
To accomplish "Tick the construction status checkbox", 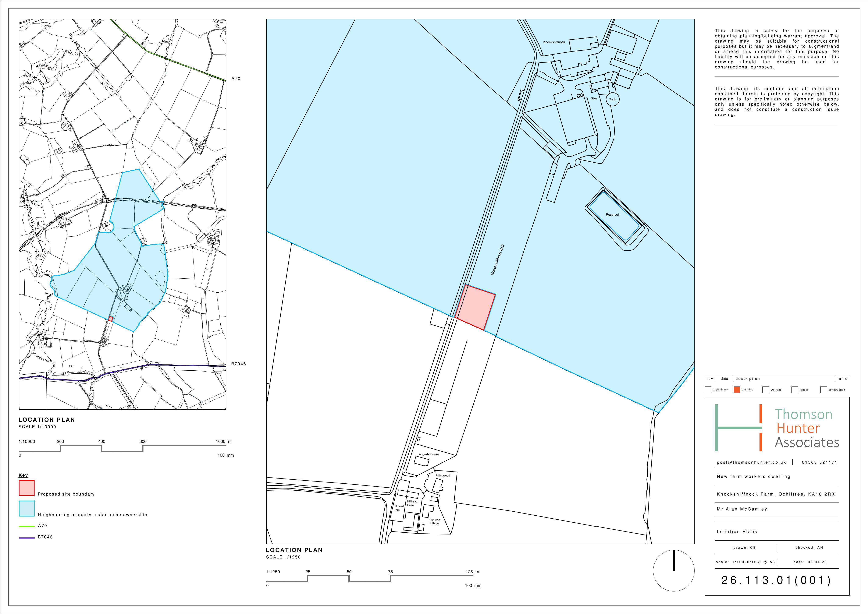I will click(823, 390).
